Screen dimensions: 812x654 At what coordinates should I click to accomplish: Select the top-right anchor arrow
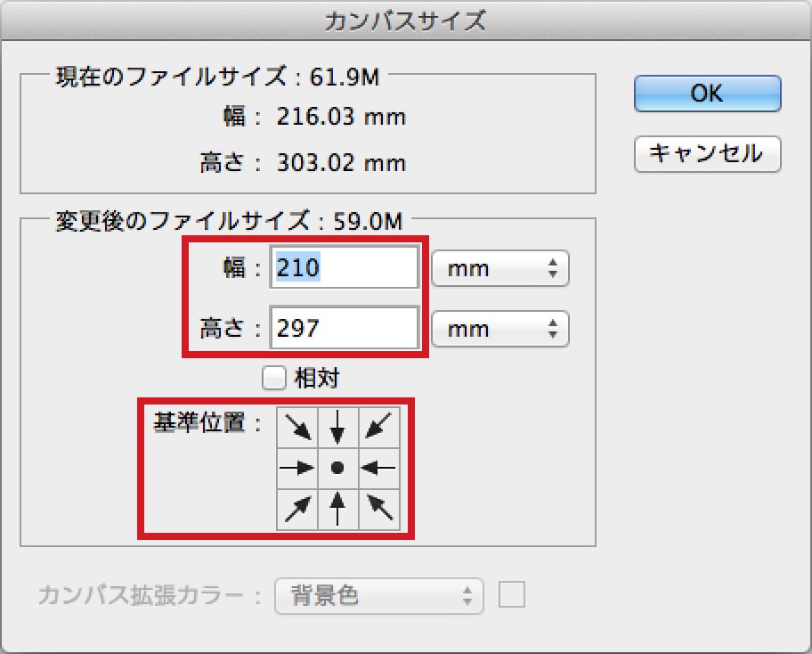[378, 426]
